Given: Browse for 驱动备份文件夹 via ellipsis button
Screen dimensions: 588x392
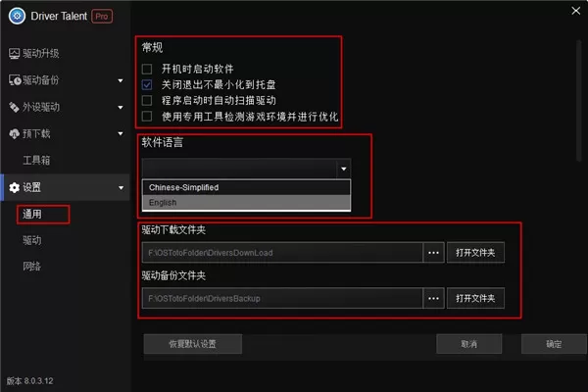Looking at the screenshot, I should [x=433, y=299].
